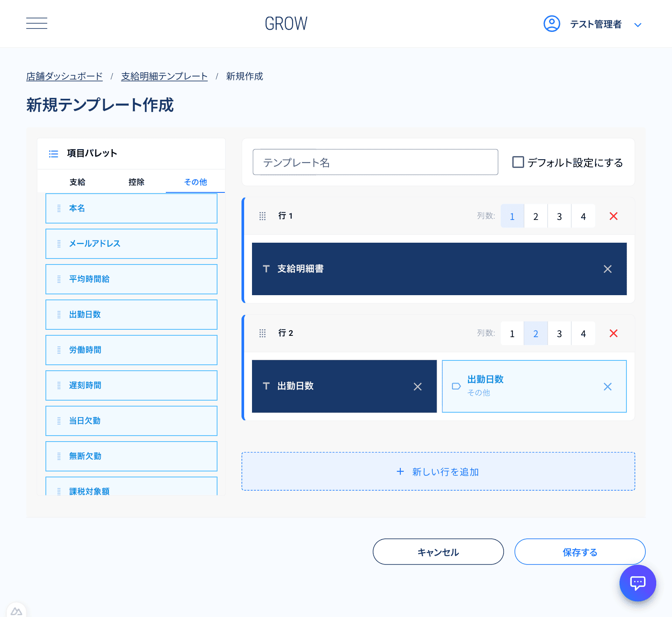Enable the デフォルト設定にする checkbox
Image resolution: width=672 pixels, height=617 pixels.
[518, 162]
